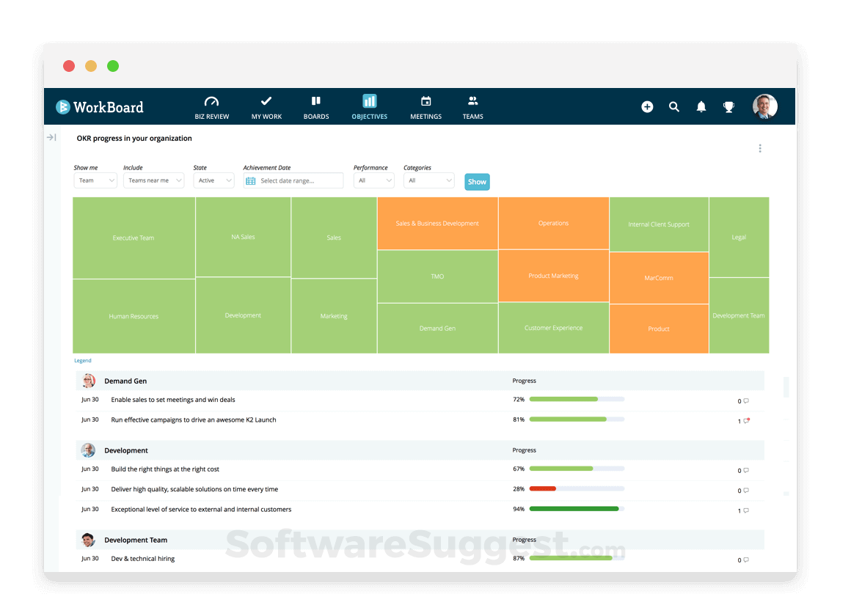The image size is (851, 616).
Task: Open the Performance dropdown
Action: (x=373, y=180)
